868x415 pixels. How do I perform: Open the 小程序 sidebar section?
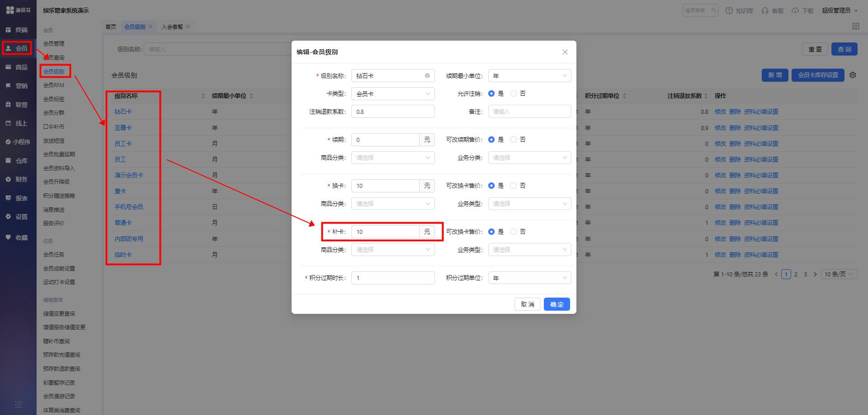click(17, 142)
